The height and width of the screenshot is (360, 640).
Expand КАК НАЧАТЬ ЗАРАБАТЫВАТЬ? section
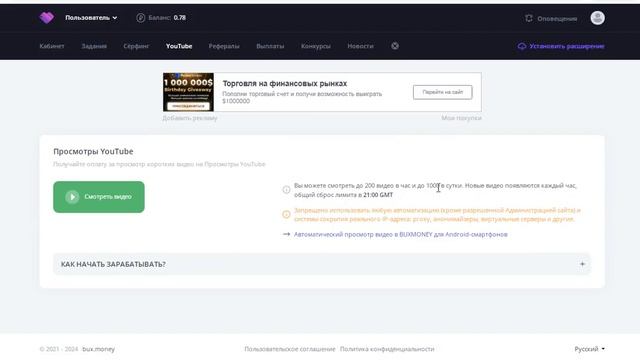pyautogui.click(x=322, y=264)
